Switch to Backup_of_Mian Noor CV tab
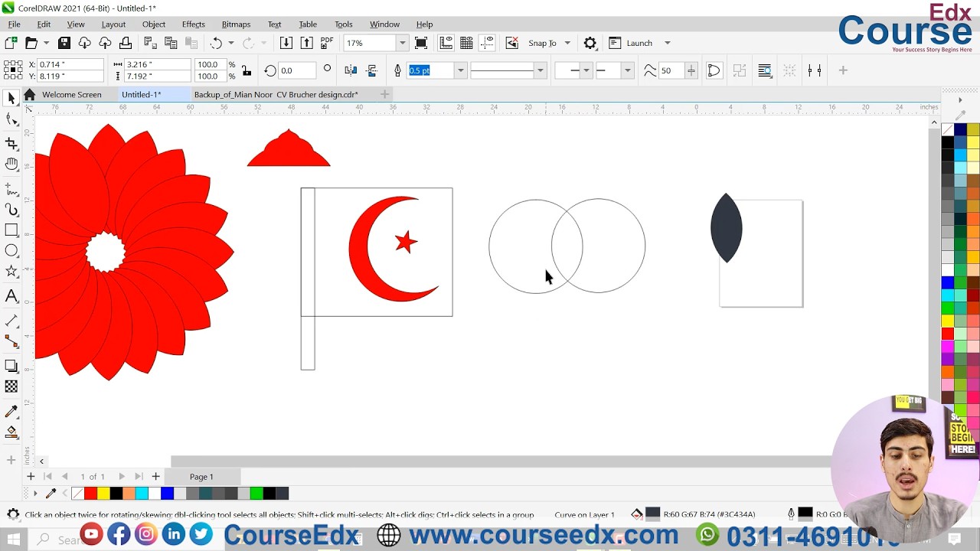980x551 pixels. coord(276,94)
